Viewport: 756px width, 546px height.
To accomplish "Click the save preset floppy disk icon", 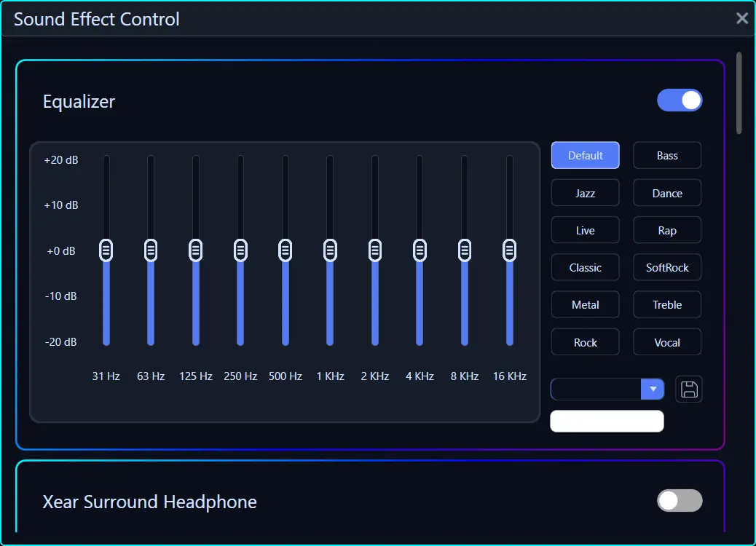I will click(689, 389).
